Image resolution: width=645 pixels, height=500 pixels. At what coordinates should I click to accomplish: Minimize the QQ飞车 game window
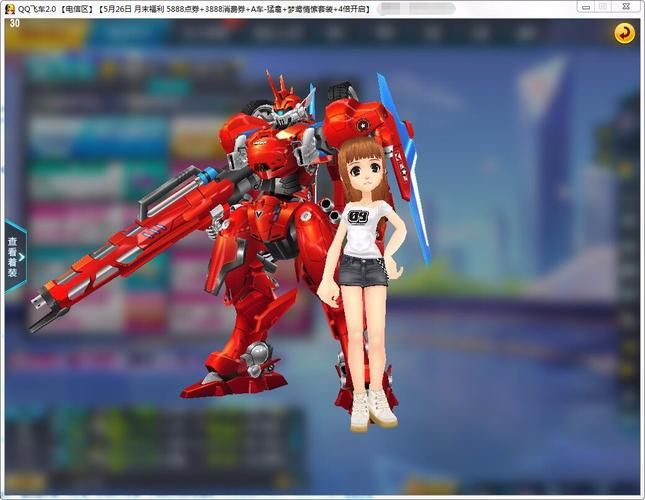point(586,7)
